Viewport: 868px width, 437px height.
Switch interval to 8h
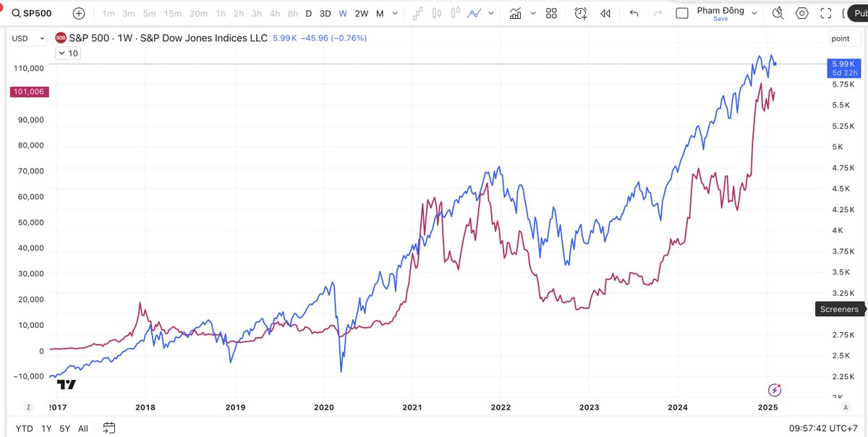(292, 13)
